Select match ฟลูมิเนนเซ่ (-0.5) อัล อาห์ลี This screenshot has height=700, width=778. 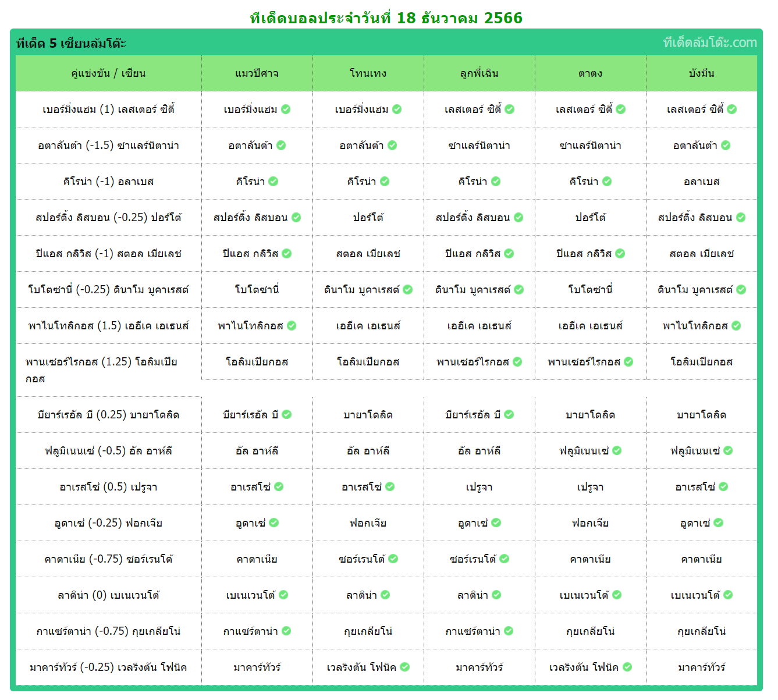(x=108, y=451)
